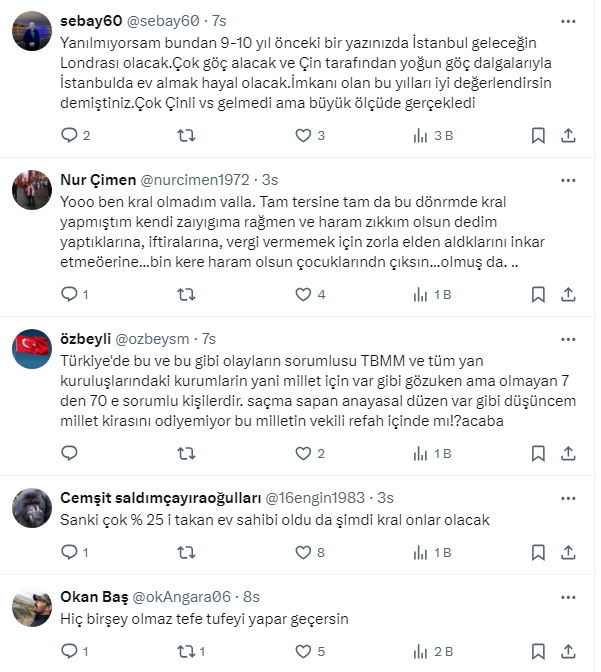This screenshot has height=672, width=601.
Task: Share sebay60's tweet
Action: (x=568, y=135)
